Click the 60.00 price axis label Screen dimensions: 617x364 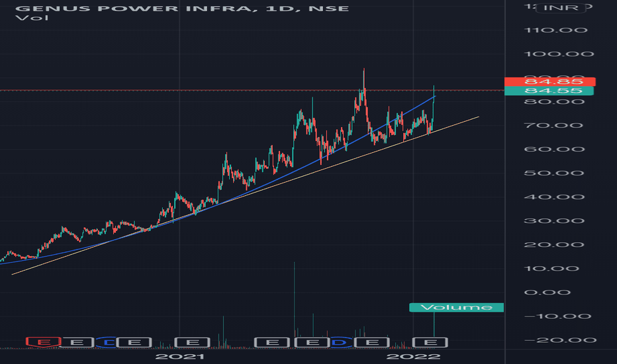point(554,149)
